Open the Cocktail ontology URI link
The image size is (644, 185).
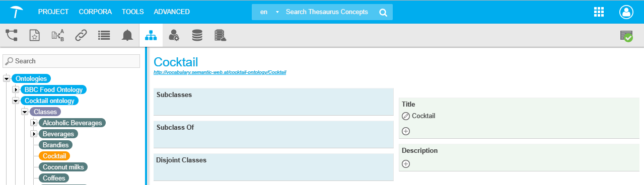coord(220,72)
